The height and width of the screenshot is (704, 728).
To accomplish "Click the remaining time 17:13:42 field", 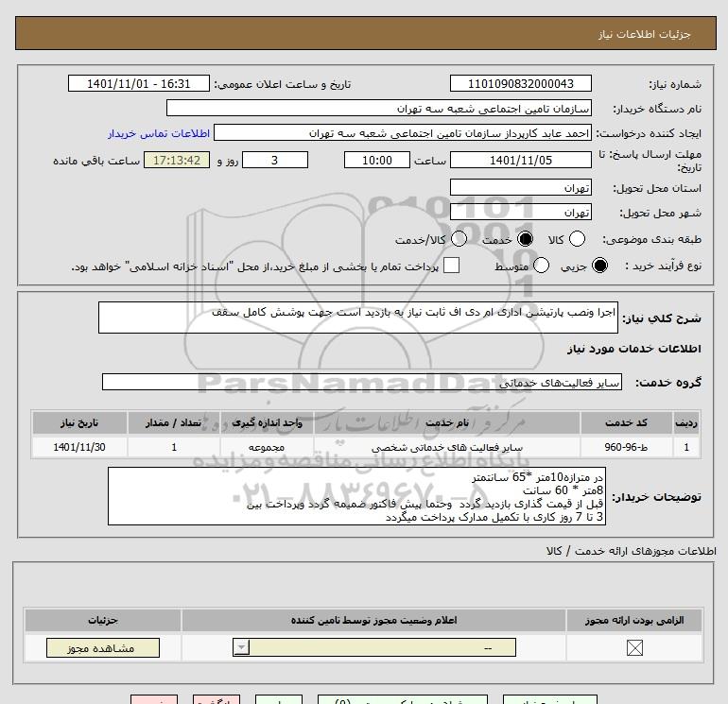I will pos(177,160).
